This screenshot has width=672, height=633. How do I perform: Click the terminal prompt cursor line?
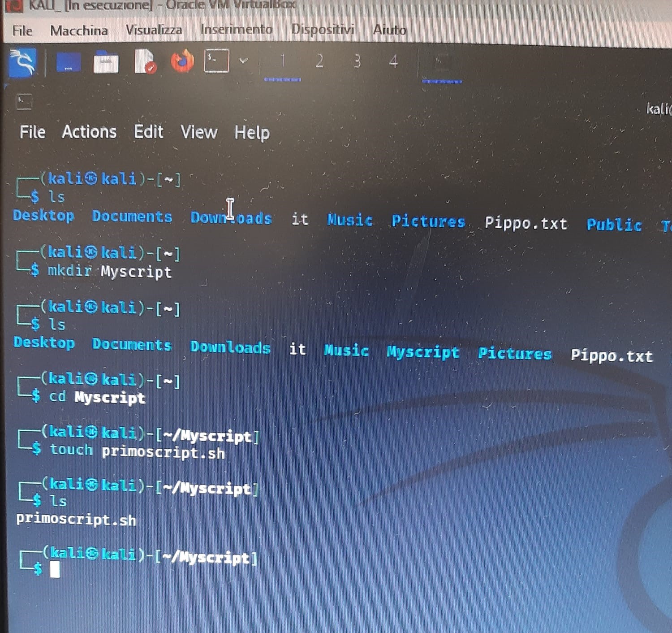tap(55, 570)
